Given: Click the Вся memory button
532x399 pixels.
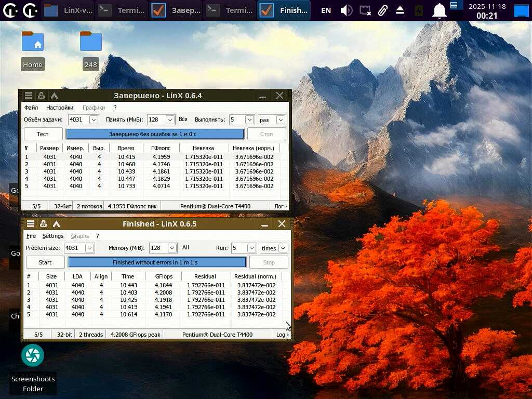Looking at the screenshot, I should pyautogui.click(x=183, y=119).
